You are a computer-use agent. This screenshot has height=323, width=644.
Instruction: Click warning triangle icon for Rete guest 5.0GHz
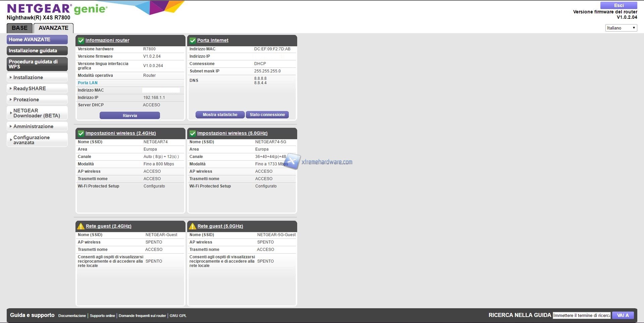[193, 226]
